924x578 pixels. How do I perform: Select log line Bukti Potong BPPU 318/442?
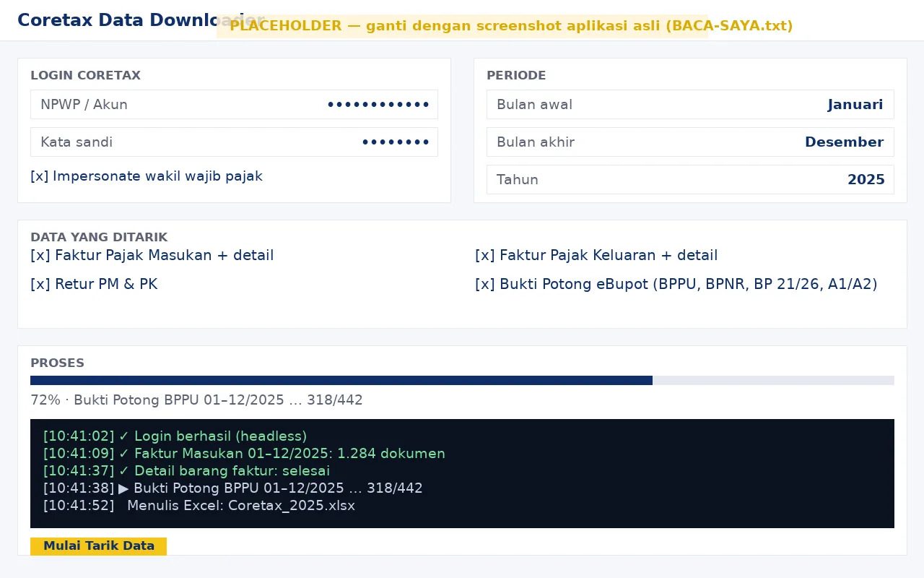click(232, 488)
